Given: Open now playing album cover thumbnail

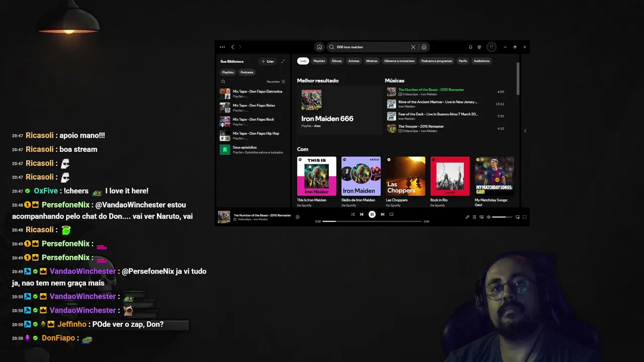Looking at the screenshot, I should coord(224,217).
